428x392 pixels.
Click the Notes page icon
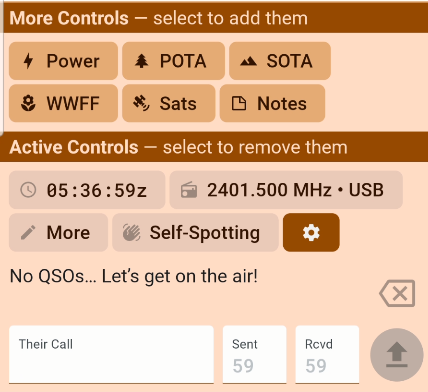[239, 103]
